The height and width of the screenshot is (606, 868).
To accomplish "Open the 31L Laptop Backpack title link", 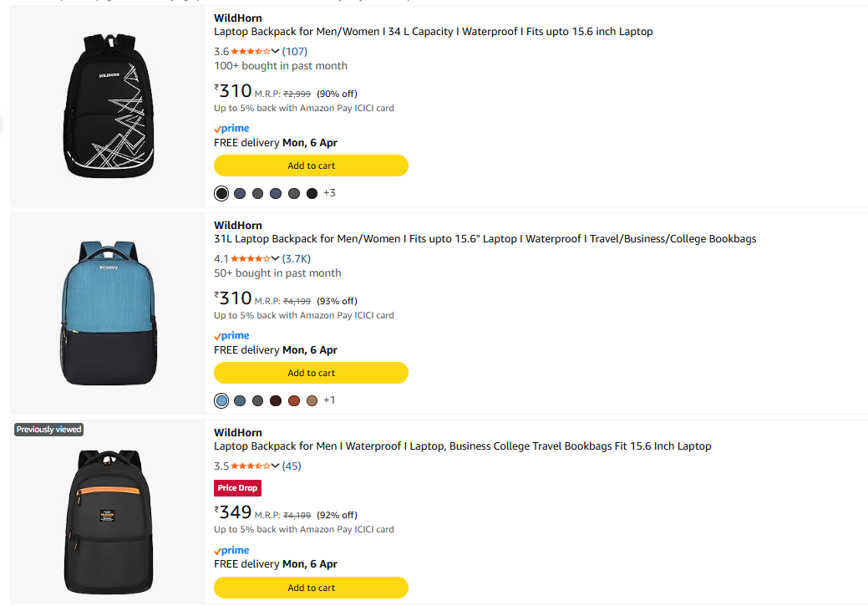I will pos(485,239).
